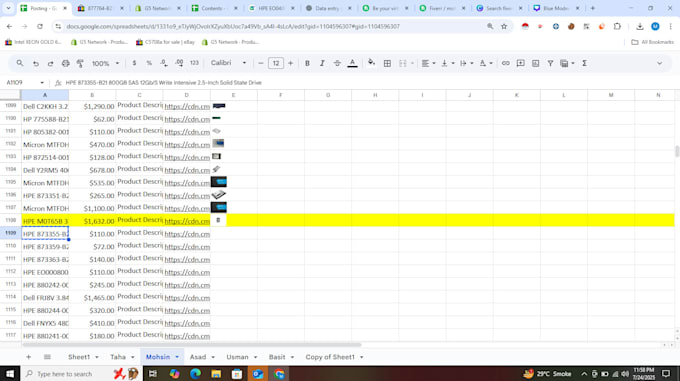Open the cdn link in row 1109
Viewport: 680px width, 381px height.
click(x=187, y=234)
